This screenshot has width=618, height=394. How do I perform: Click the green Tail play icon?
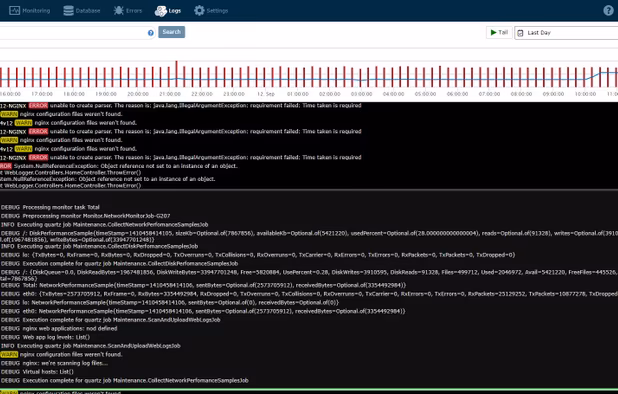(493, 32)
